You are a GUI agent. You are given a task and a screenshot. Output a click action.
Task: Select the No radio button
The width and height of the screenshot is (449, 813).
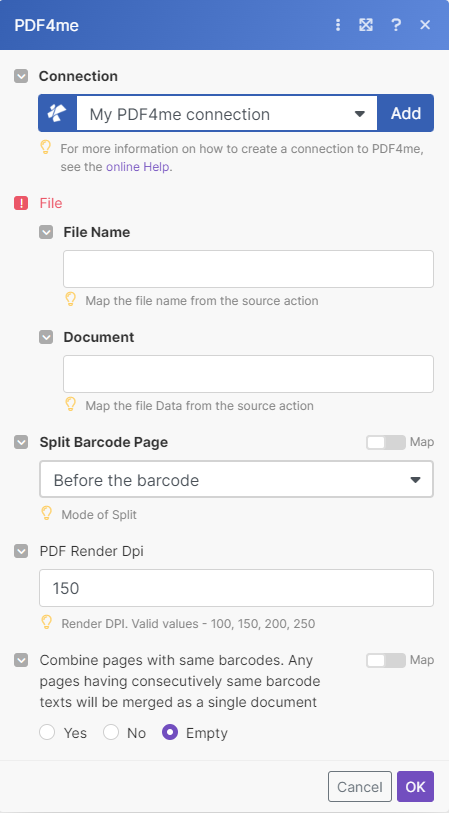coord(111,732)
